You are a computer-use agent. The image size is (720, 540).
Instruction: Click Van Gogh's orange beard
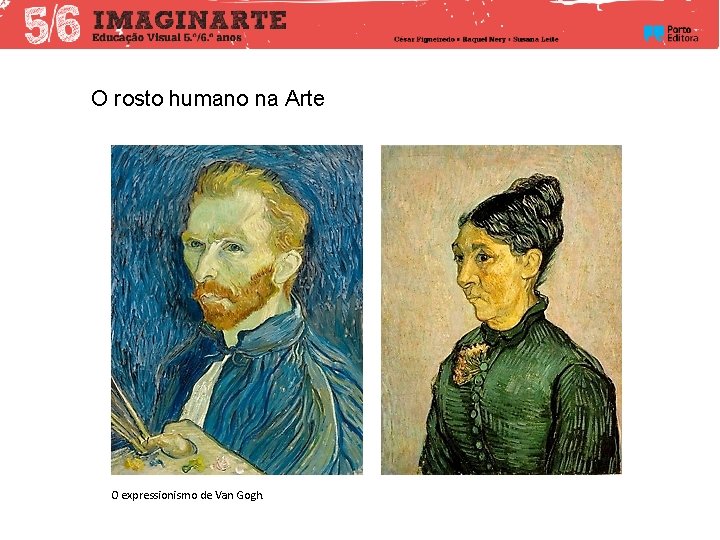click(x=236, y=298)
